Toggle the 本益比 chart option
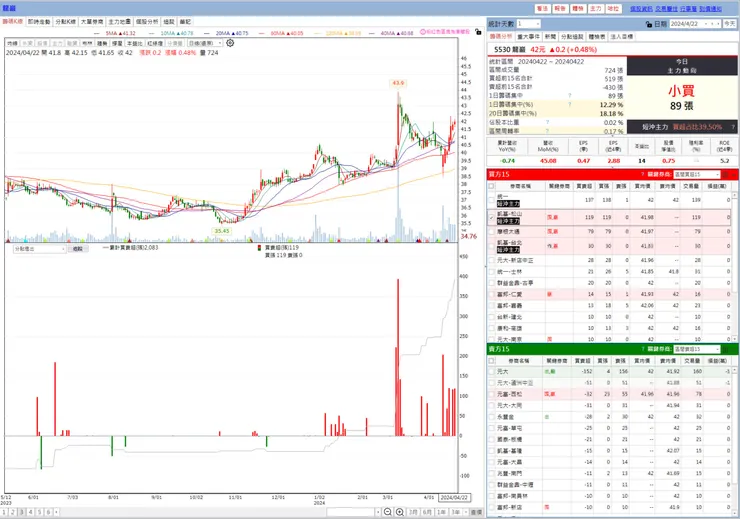The image size is (740, 519). point(134,43)
